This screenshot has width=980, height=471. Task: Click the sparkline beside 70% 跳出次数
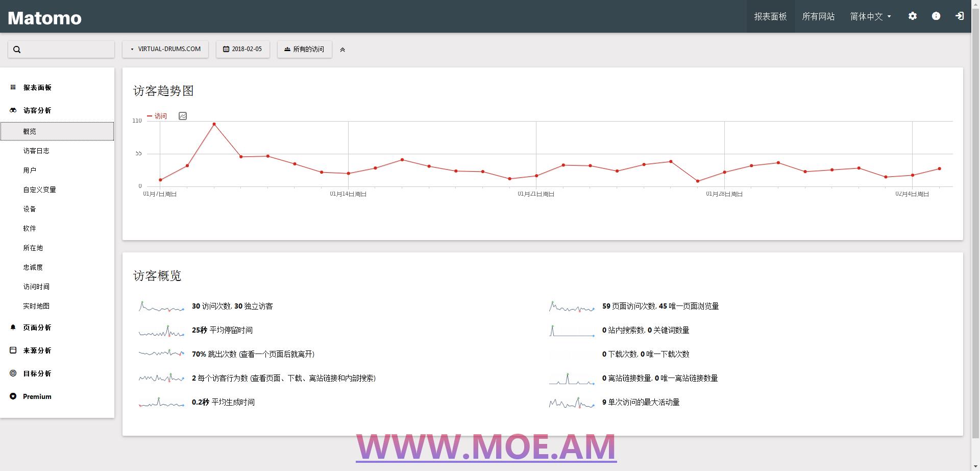click(x=161, y=354)
